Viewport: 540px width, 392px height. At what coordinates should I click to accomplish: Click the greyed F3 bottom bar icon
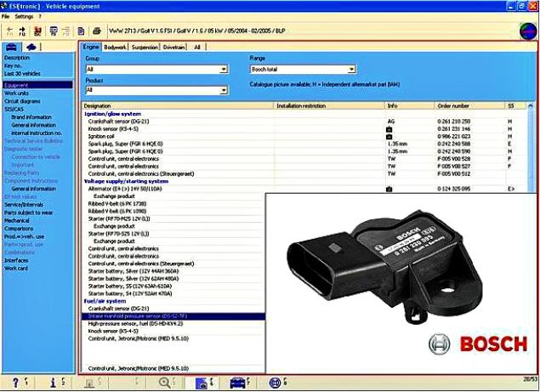[x=89, y=383]
